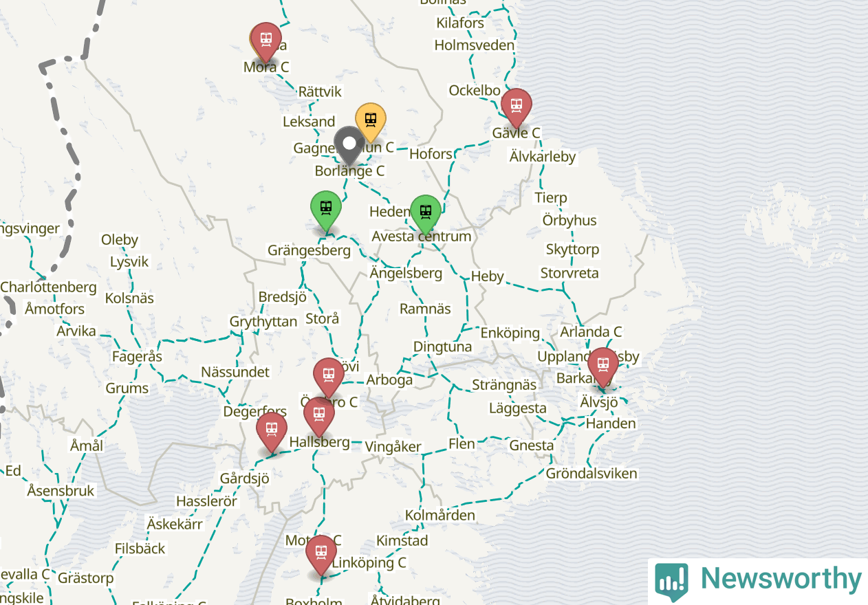Click the Handen label
868x605 pixels.
click(611, 423)
